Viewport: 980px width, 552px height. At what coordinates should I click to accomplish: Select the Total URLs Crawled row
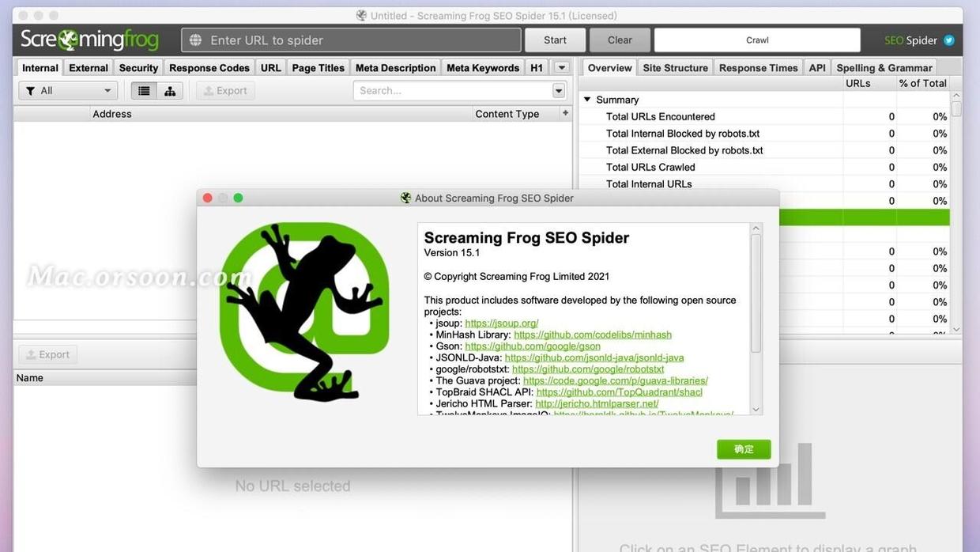[x=764, y=168]
